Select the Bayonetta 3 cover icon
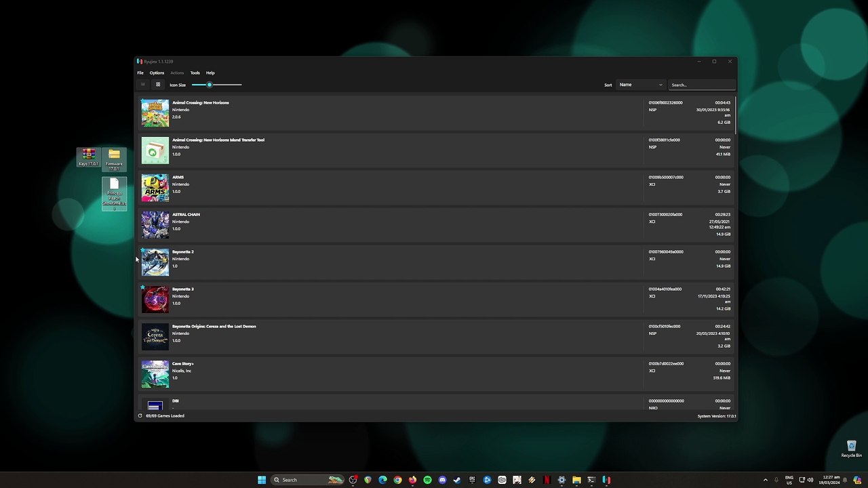The image size is (868, 488). click(155, 300)
